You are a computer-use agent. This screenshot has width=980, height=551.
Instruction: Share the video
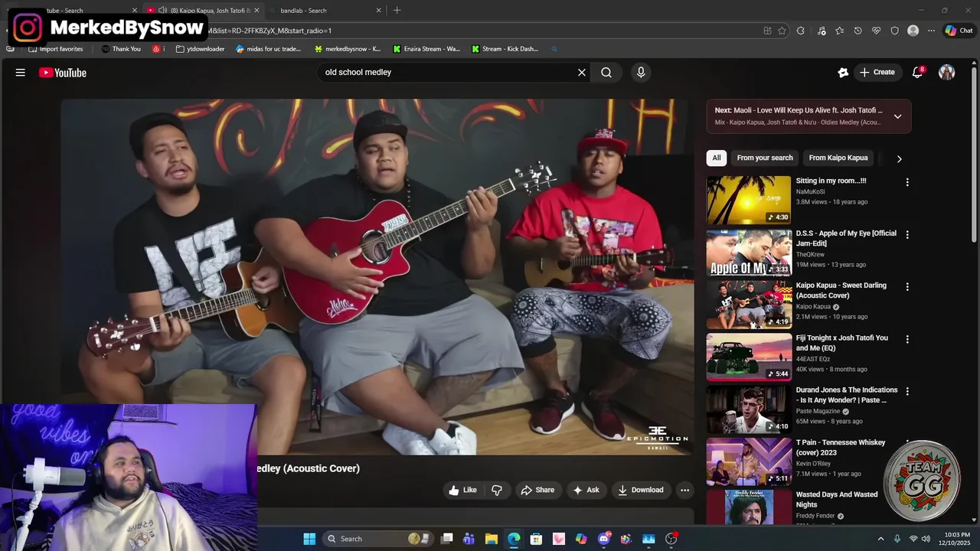[537, 490]
